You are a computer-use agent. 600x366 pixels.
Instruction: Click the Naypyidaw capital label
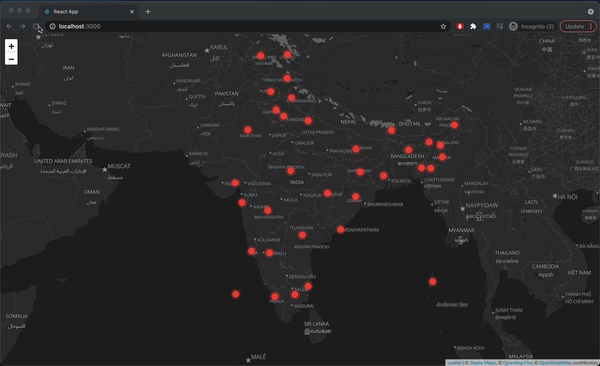482,205
